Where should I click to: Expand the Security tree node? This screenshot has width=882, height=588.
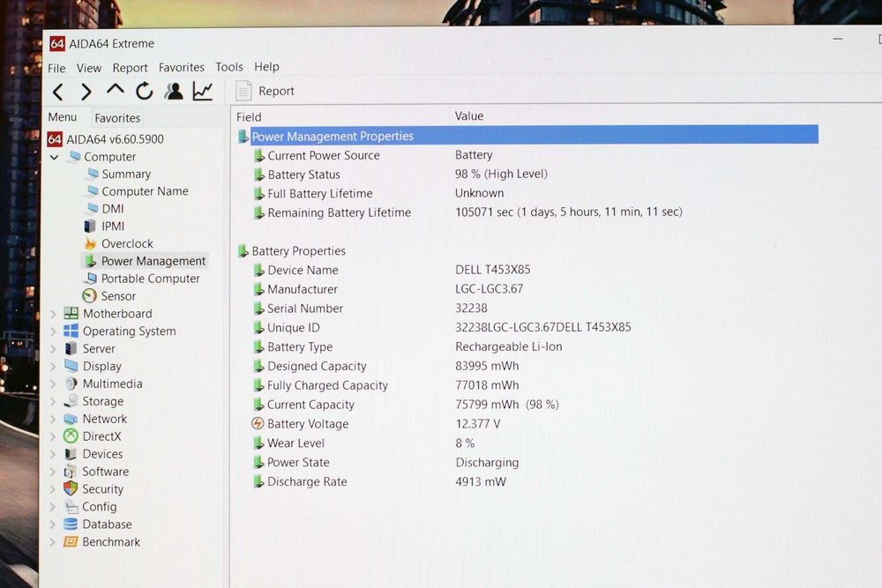coord(54,489)
